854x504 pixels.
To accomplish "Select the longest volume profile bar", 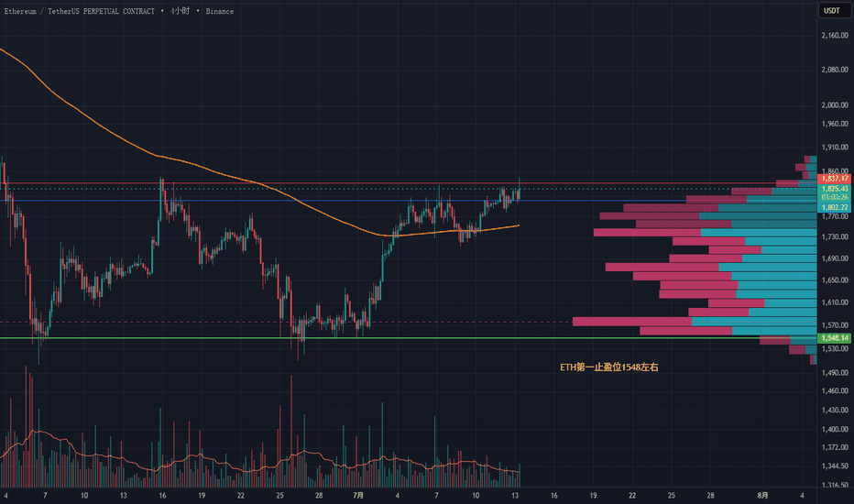I will pos(695,322).
